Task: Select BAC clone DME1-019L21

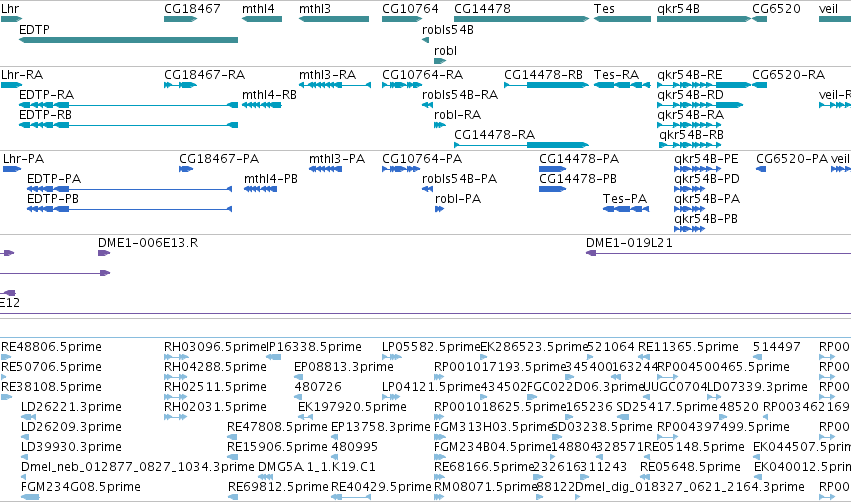Action: 629,243
